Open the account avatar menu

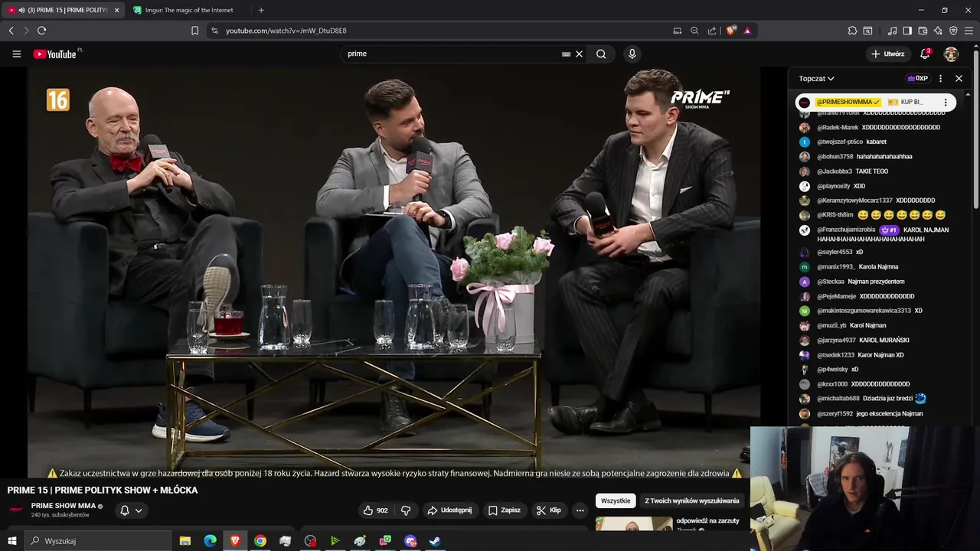pos(951,54)
